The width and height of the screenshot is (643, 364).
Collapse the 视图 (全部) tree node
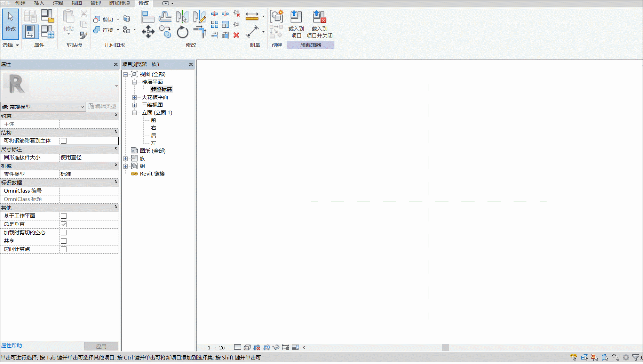pyautogui.click(x=125, y=74)
